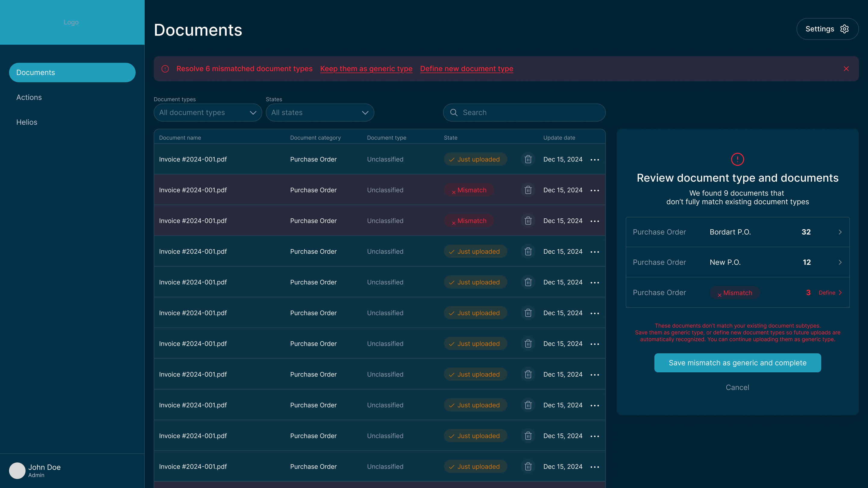868x488 pixels.
Task: Open the All states dropdown
Action: tap(319, 112)
